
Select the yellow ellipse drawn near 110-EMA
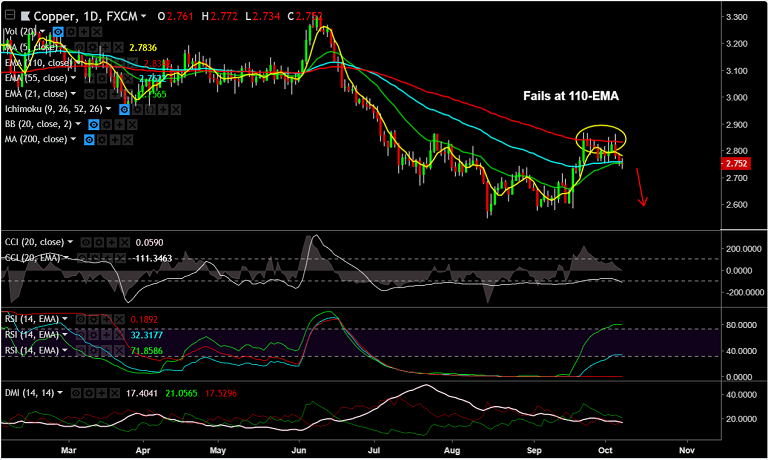601,128
